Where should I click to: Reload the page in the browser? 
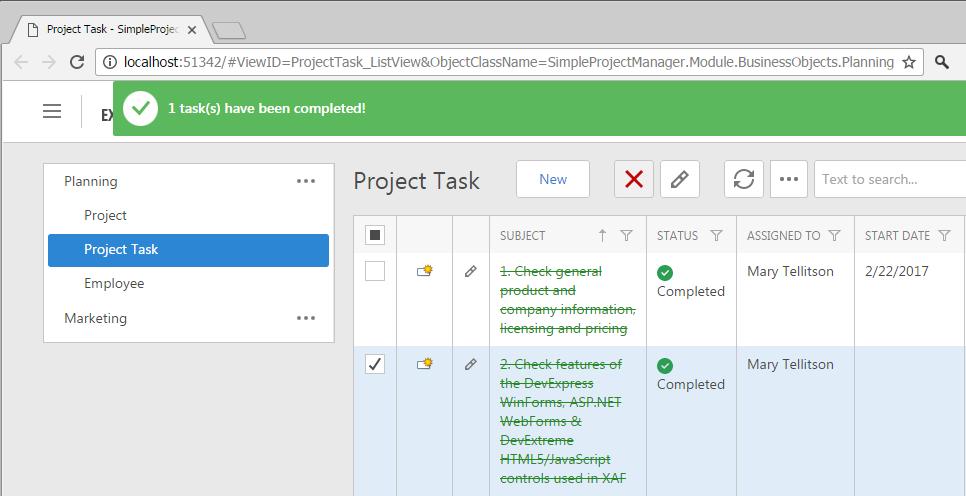pos(76,62)
